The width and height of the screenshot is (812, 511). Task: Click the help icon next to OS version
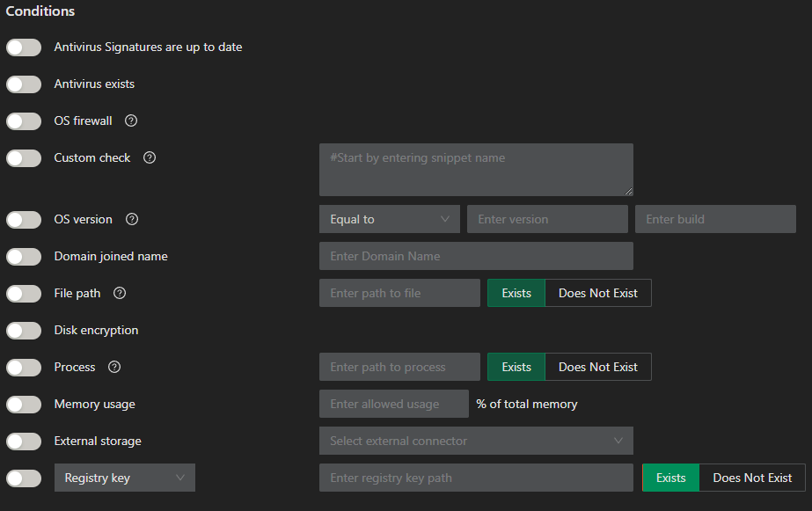tap(132, 219)
